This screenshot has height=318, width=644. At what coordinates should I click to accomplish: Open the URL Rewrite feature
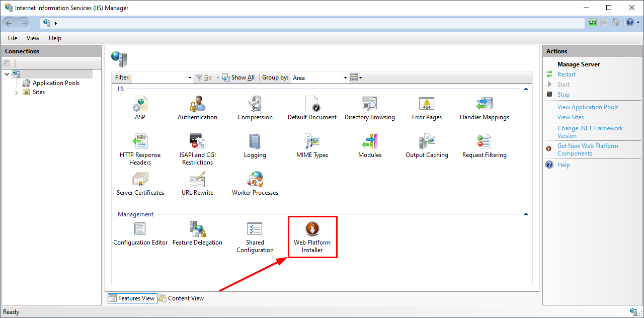click(x=197, y=184)
